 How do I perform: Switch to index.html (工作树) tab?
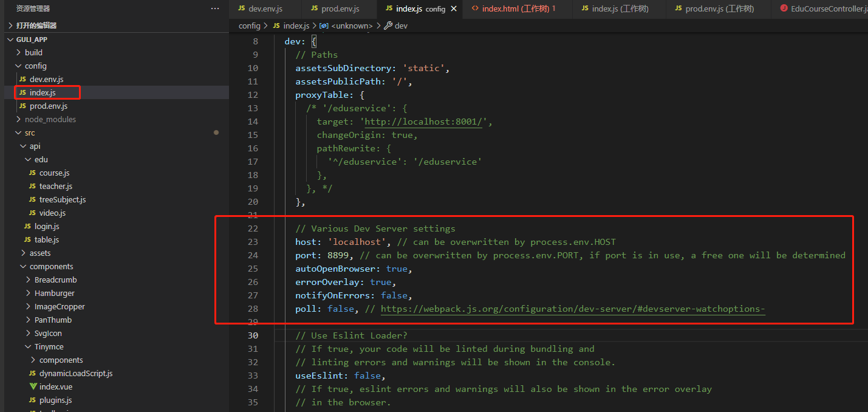518,9
